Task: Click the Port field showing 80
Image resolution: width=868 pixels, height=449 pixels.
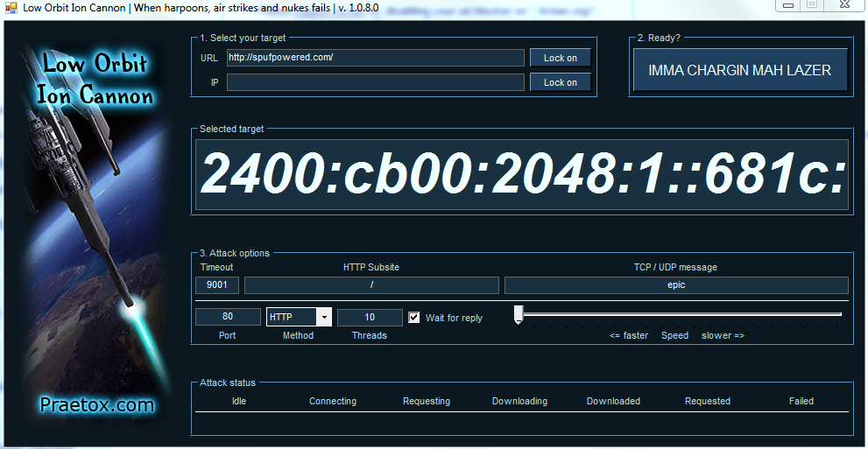Action: [x=228, y=317]
